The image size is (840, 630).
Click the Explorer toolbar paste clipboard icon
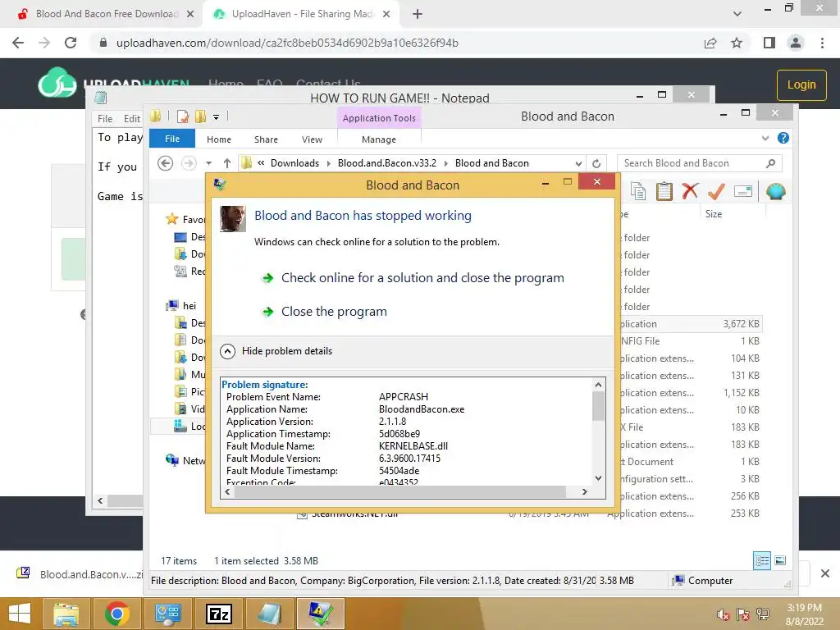pos(664,191)
